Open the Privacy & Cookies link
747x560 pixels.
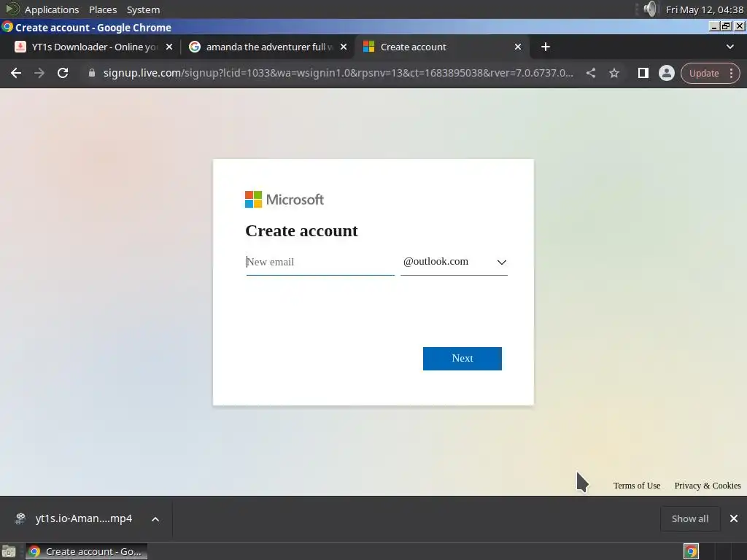[x=708, y=485]
